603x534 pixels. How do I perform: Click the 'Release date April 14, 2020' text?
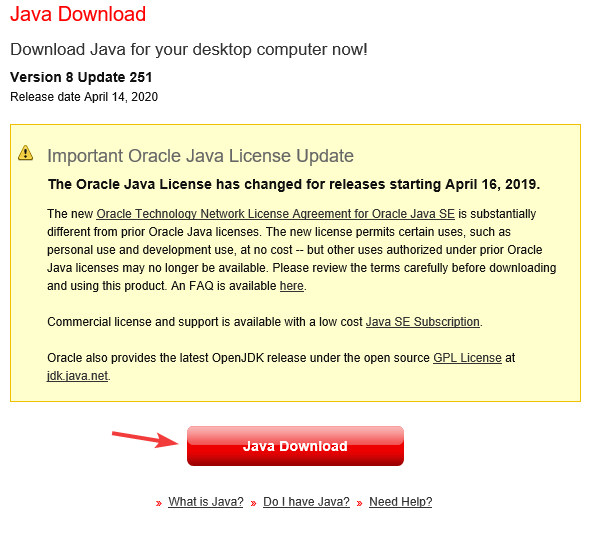[84, 97]
